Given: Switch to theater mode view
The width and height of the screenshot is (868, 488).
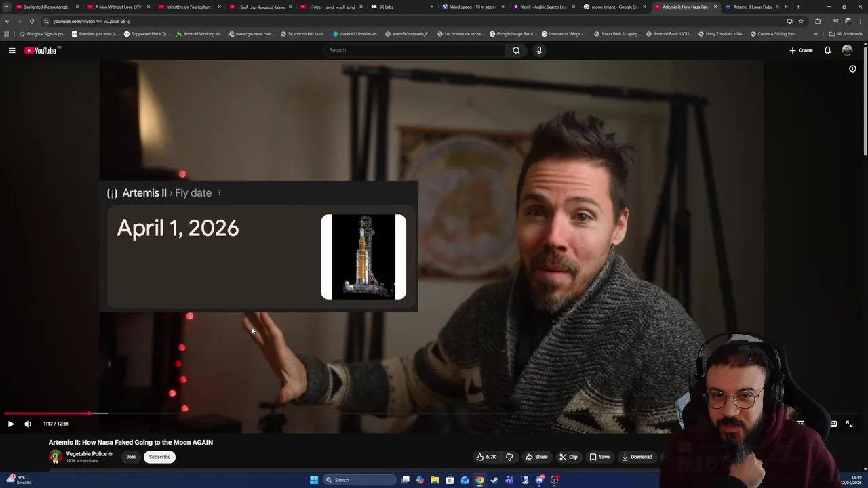Looking at the screenshot, I should pos(833,424).
